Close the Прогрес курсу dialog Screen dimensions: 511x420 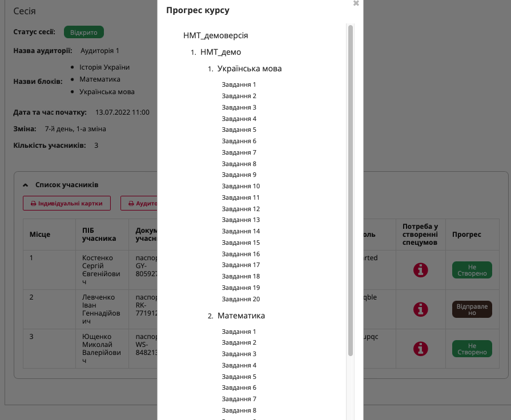(356, 3)
